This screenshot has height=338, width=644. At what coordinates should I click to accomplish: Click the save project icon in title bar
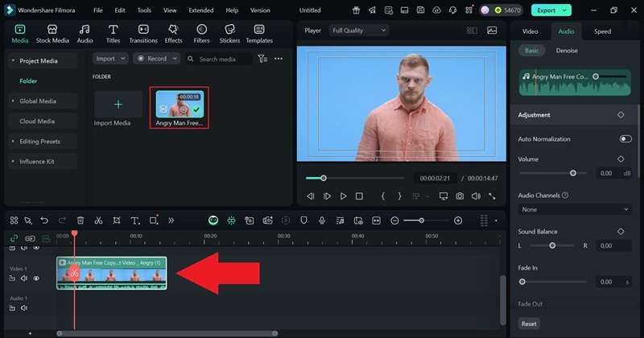(x=420, y=10)
